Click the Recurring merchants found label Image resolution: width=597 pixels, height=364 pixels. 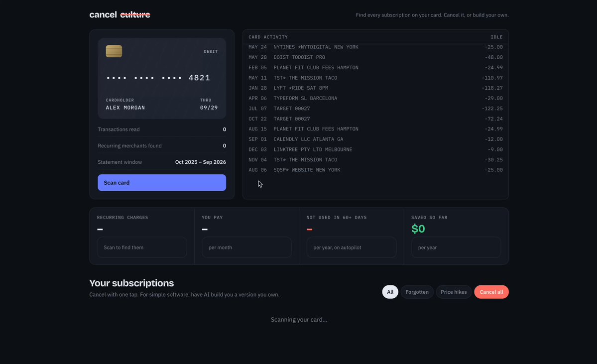point(130,146)
